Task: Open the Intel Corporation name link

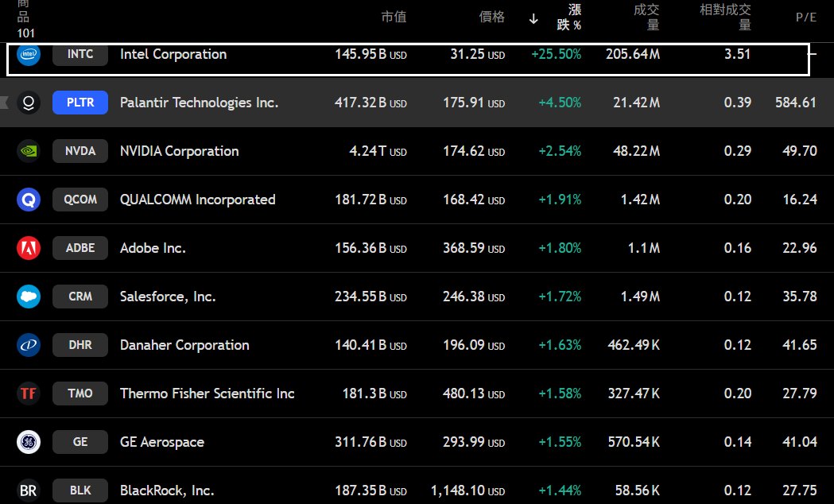Action: (173, 55)
